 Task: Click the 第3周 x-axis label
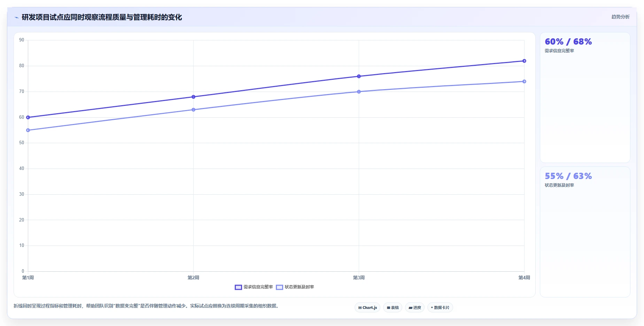pos(359,278)
